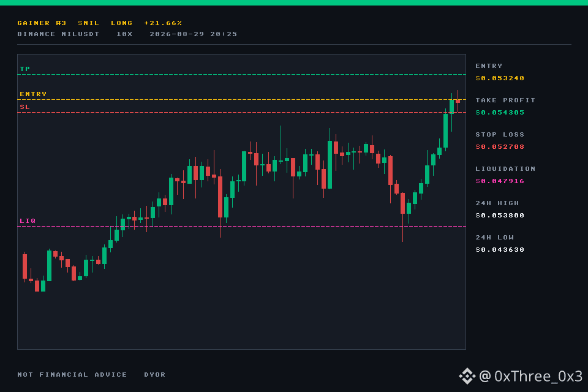
Task: Click the 24H HIGH heading
Action: (x=497, y=203)
